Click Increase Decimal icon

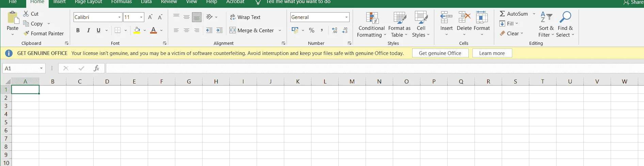[335, 30]
